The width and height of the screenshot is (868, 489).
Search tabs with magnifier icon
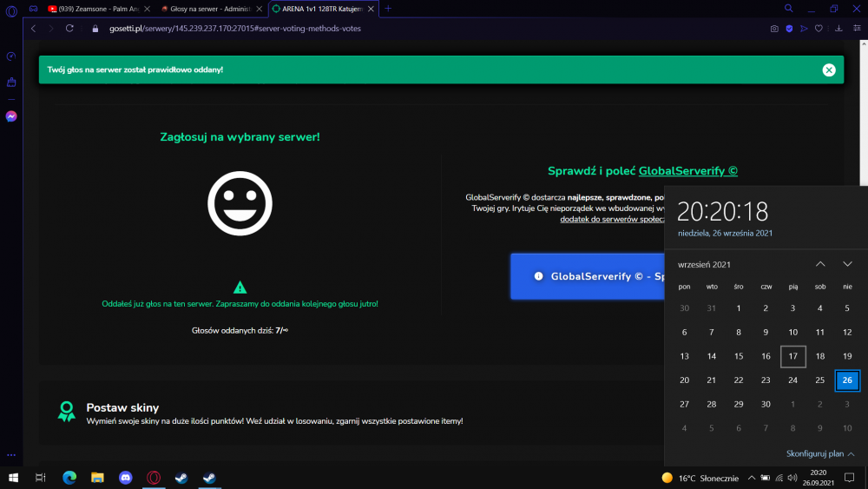[x=788, y=9]
